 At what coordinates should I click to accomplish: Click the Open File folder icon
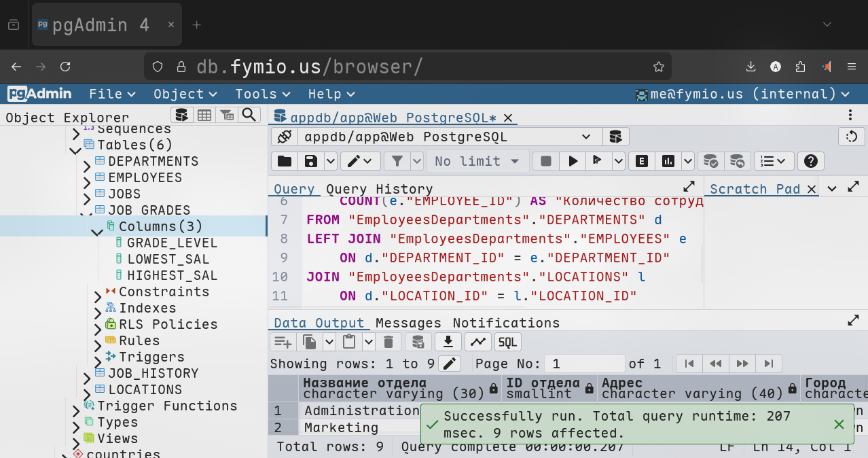coord(284,161)
